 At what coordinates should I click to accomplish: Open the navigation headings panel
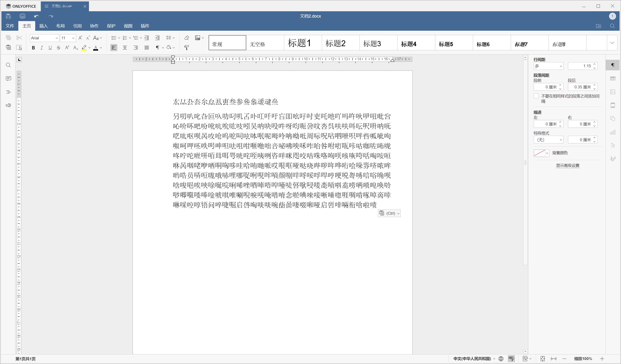coord(8,92)
